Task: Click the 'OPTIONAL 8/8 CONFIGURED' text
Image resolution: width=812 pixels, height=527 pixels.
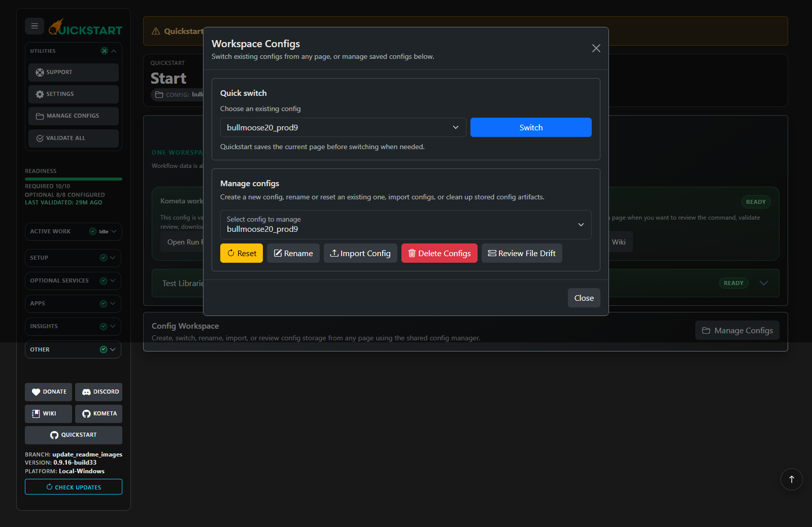Action: (x=65, y=195)
